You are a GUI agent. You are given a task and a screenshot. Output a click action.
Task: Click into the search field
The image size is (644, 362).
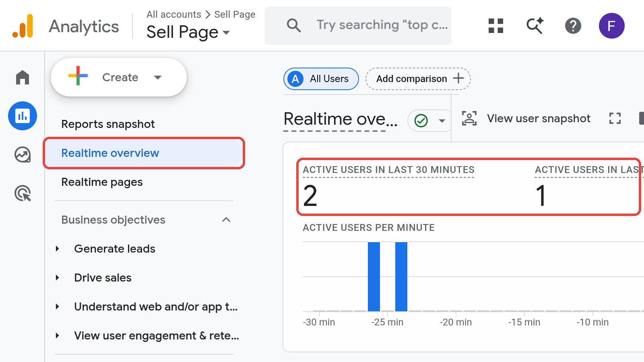click(358, 26)
